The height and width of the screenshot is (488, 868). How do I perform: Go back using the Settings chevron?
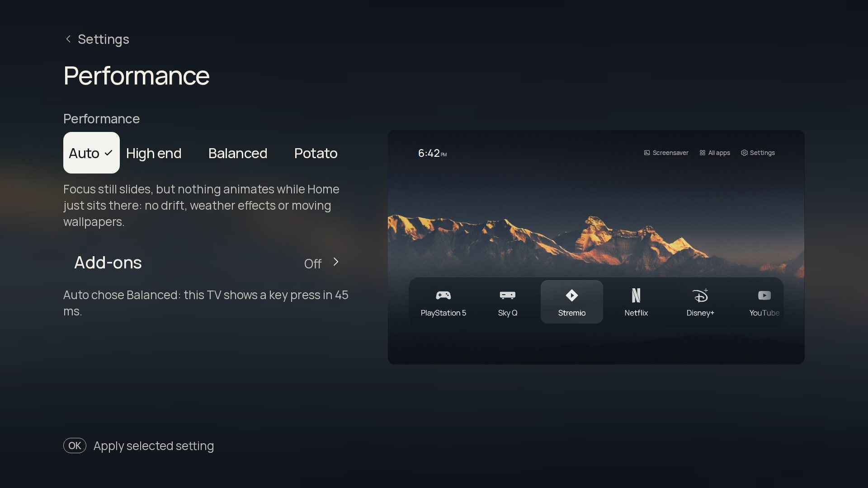[x=68, y=39]
